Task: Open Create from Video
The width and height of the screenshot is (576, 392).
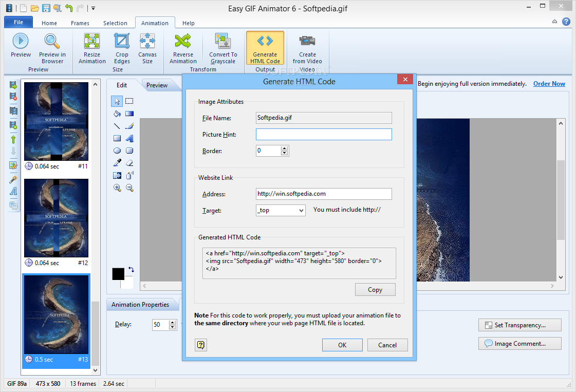Action: (x=307, y=48)
